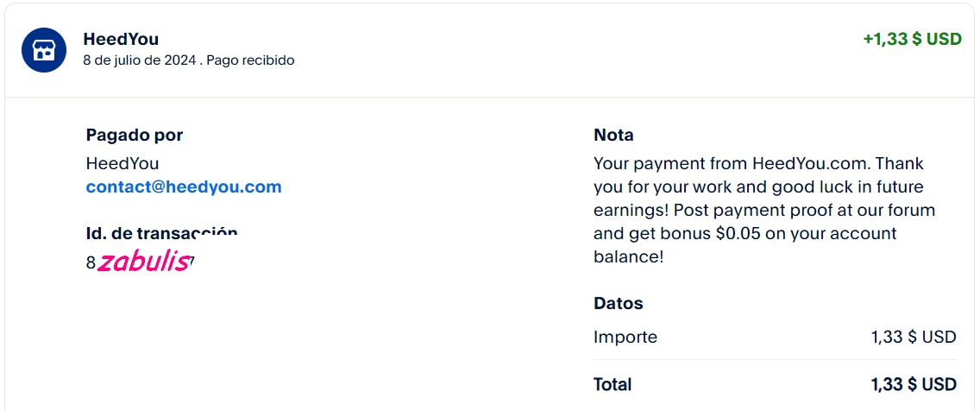Open the contact@heedyou.com email link
This screenshot has width=980, height=411.
click(184, 187)
